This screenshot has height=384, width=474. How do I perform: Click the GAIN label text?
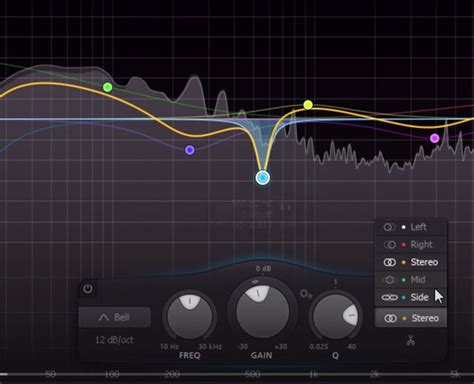[x=262, y=356]
